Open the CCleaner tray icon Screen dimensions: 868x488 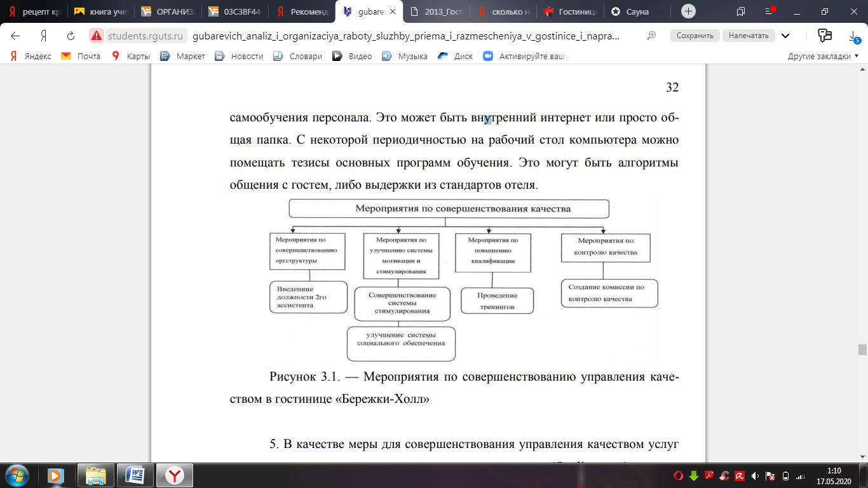coord(724,476)
